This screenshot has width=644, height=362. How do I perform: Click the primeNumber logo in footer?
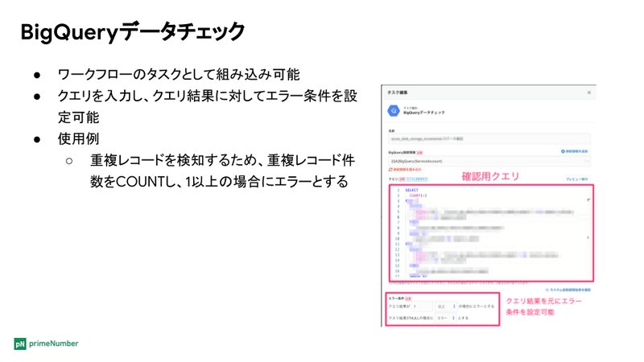tap(46, 343)
